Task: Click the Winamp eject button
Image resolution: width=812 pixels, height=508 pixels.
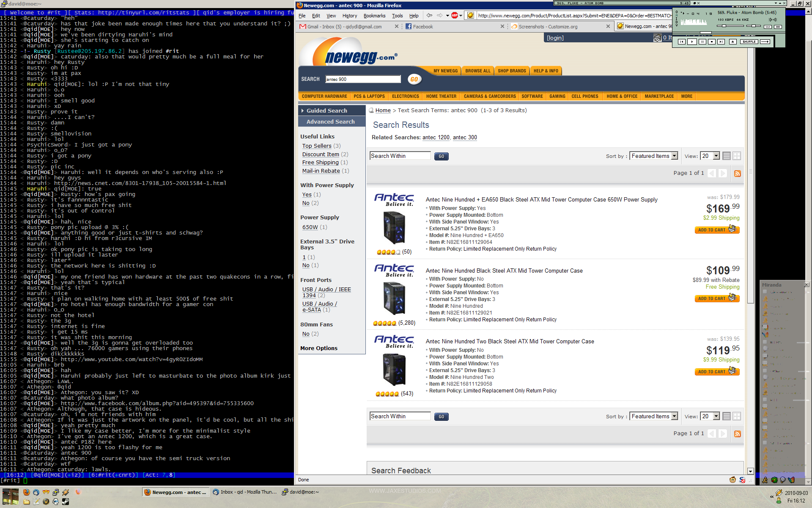Action: click(733, 41)
